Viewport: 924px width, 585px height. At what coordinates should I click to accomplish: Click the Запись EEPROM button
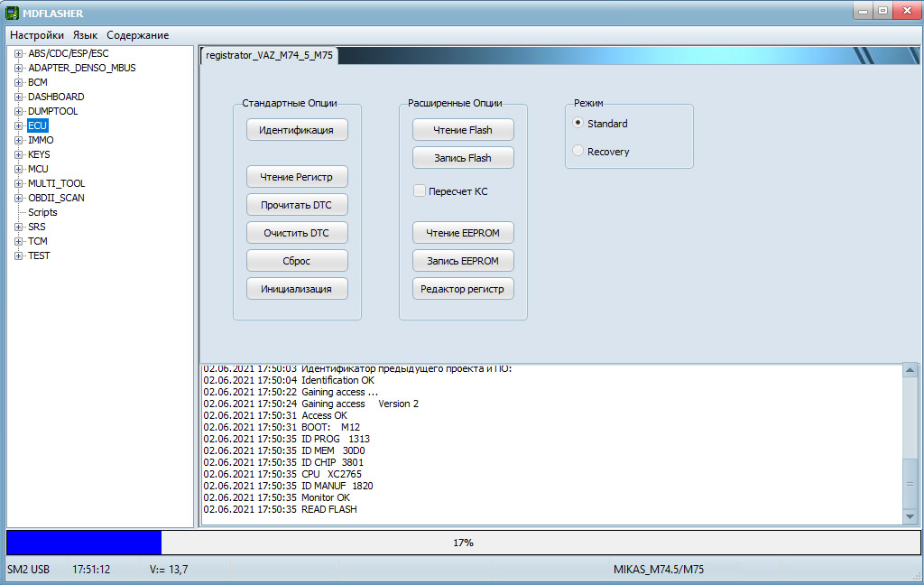pos(463,261)
